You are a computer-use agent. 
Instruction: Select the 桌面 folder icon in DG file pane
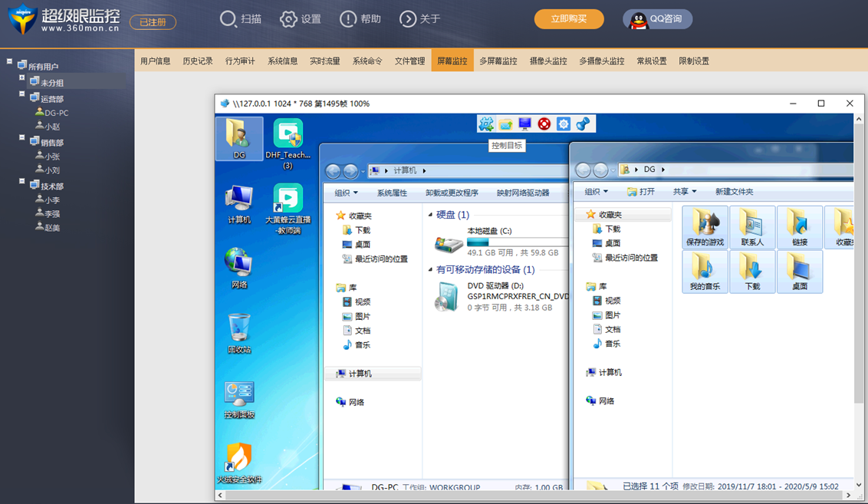pyautogui.click(x=799, y=272)
